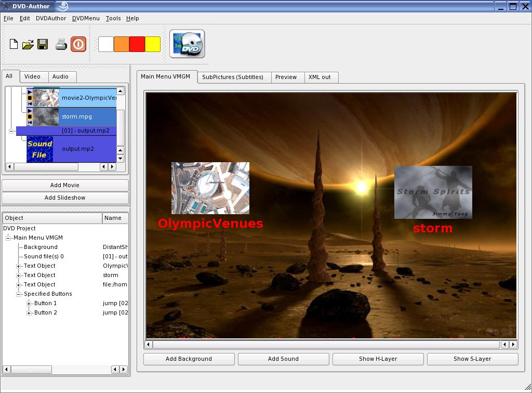Click the printer icon in the toolbar

(x=61, y=45)
